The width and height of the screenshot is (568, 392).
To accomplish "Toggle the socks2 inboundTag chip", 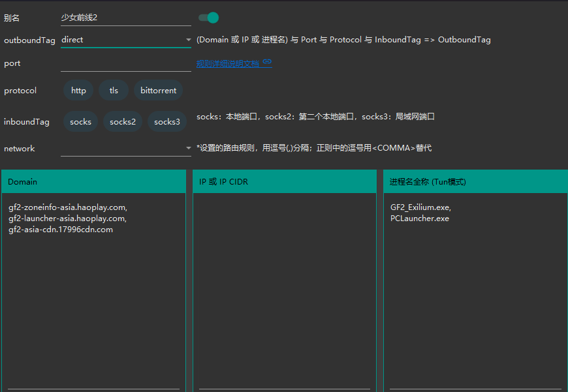I will coord(123,121).
